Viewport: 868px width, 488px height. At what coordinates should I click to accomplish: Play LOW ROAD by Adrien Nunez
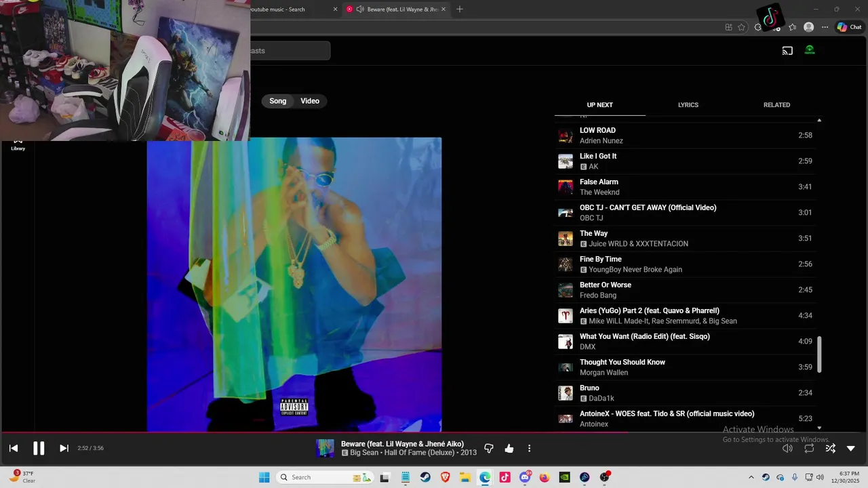(685, 136)
